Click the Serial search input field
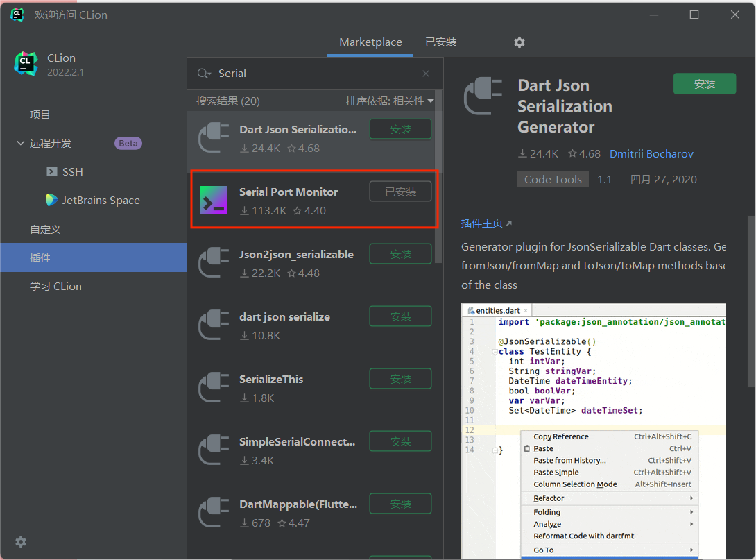The image size is (756, 560). click(x=312, y=74)
